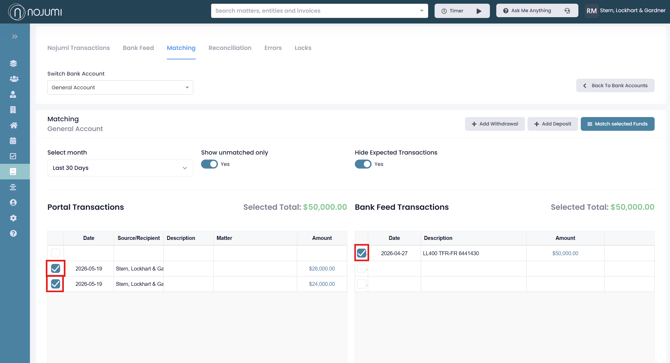Open the General Account bank account dropdown

(x=120, y=88)
